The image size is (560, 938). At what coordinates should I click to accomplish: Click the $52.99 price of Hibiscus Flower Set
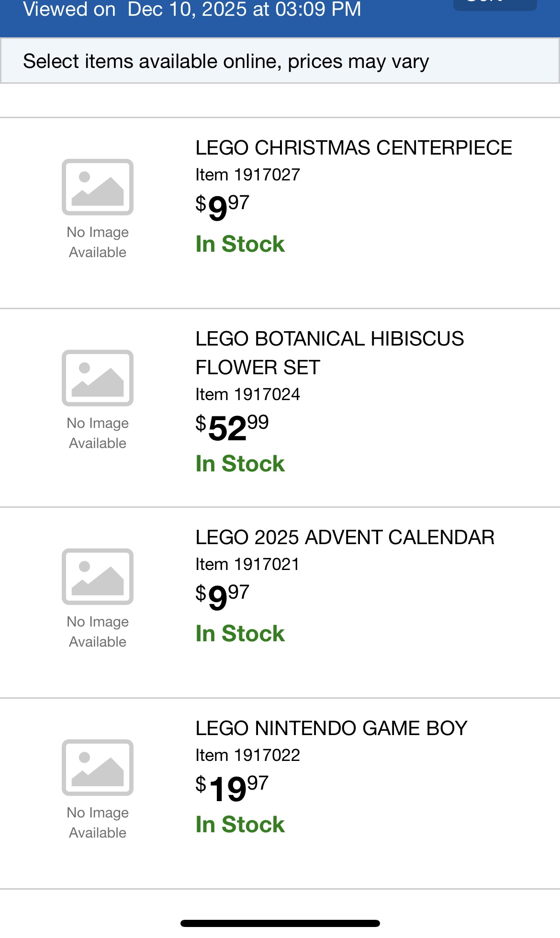pyautogui.click(x=232, y=427)
